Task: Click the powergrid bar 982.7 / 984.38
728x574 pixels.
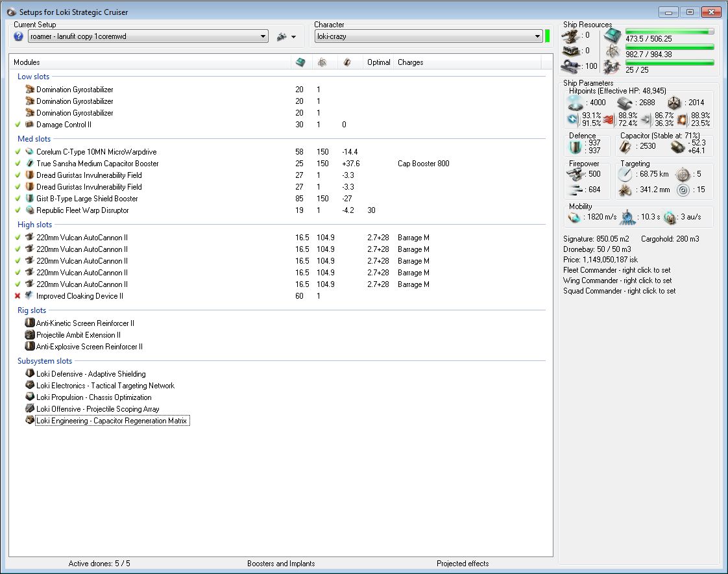Action: point(670,47)
